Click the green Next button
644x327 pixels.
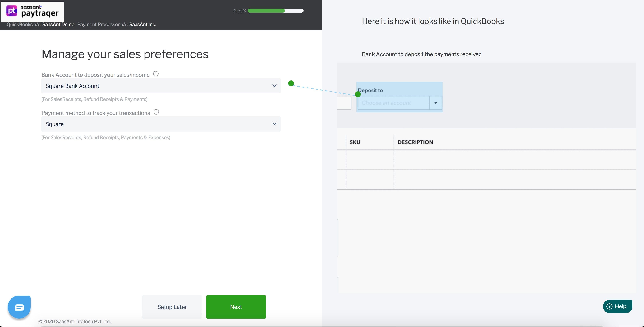236,307
